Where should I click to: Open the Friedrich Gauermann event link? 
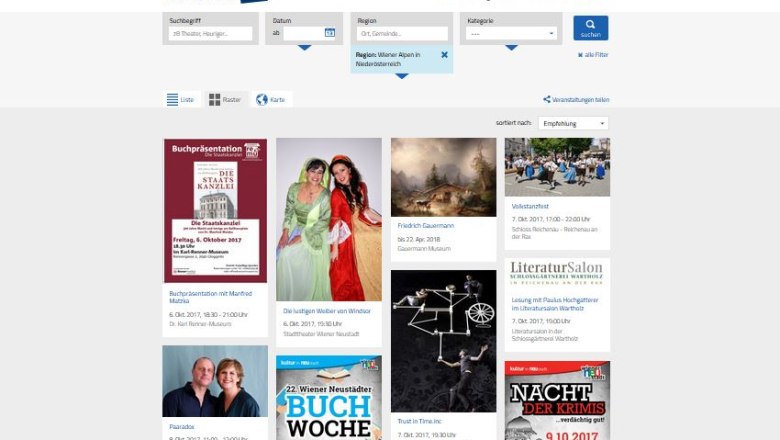click(x=426, y=225)
